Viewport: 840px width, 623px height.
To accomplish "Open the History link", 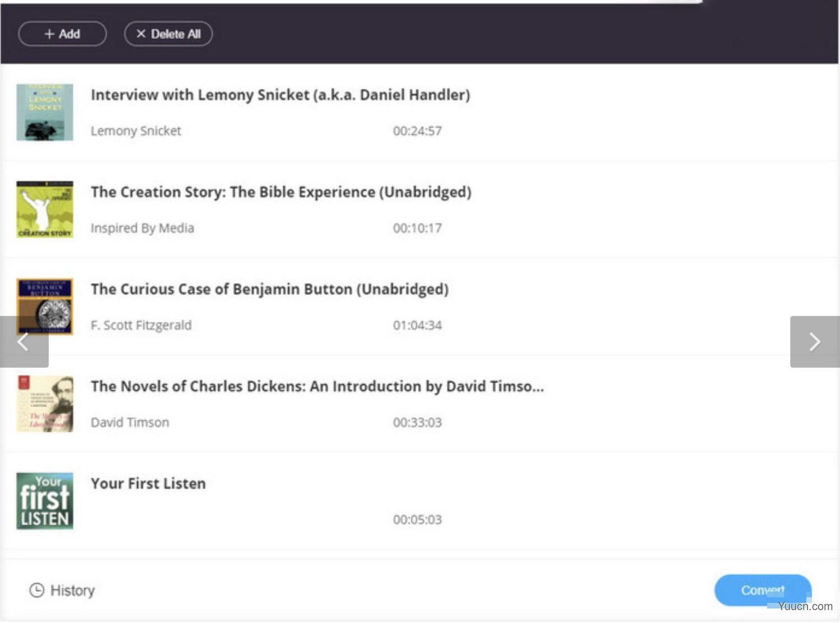I will [x=62, y=591].
